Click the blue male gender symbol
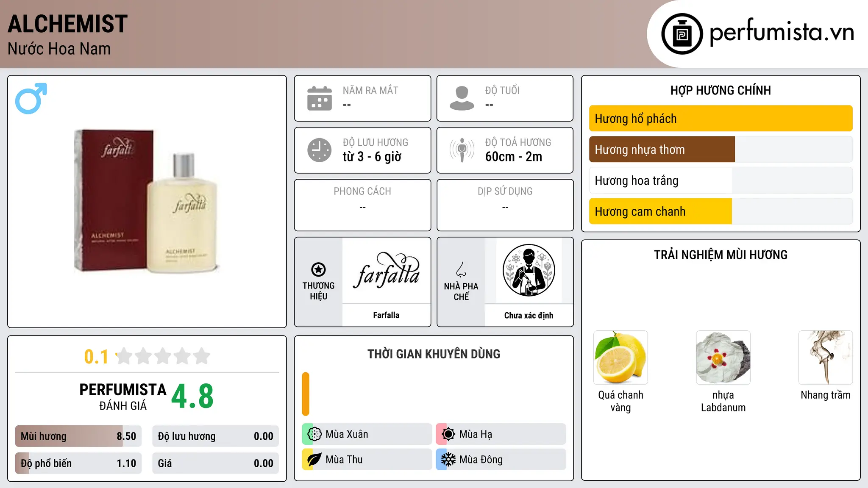868x488 pixels. 31,98
